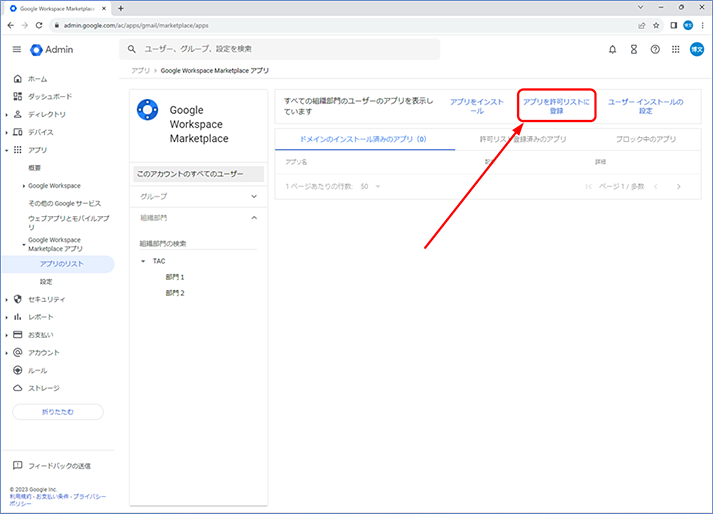Go to first page of table
The image size is (713, 514).
[x=588, y=186]
